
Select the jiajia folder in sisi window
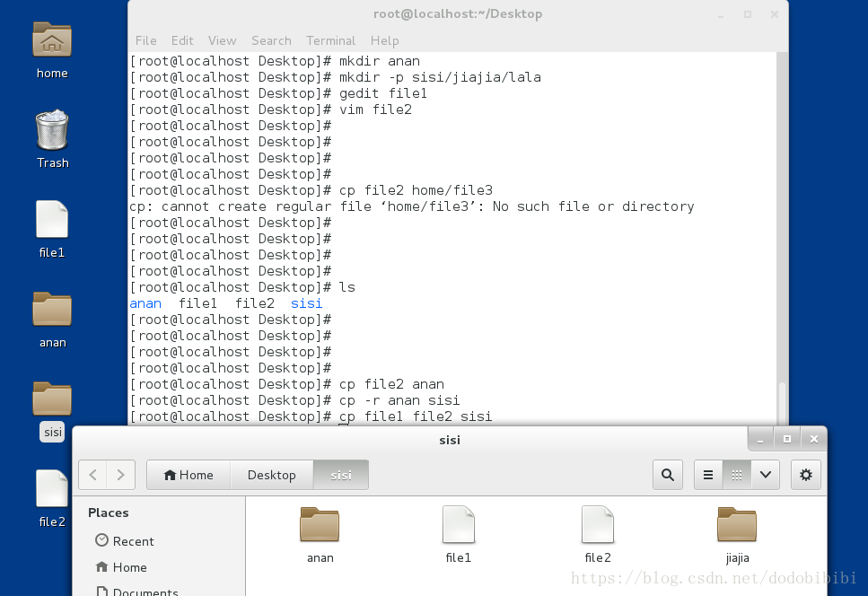click(x=737, y=535)
